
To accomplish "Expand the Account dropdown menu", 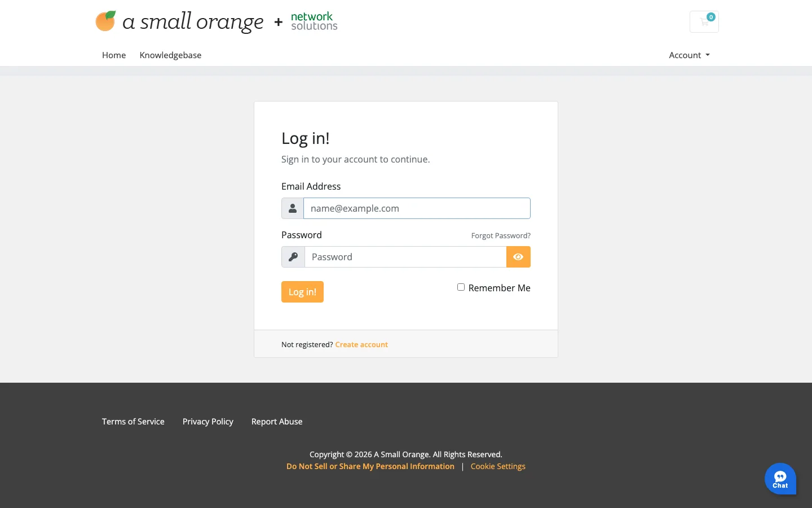I will pos(689,55).
